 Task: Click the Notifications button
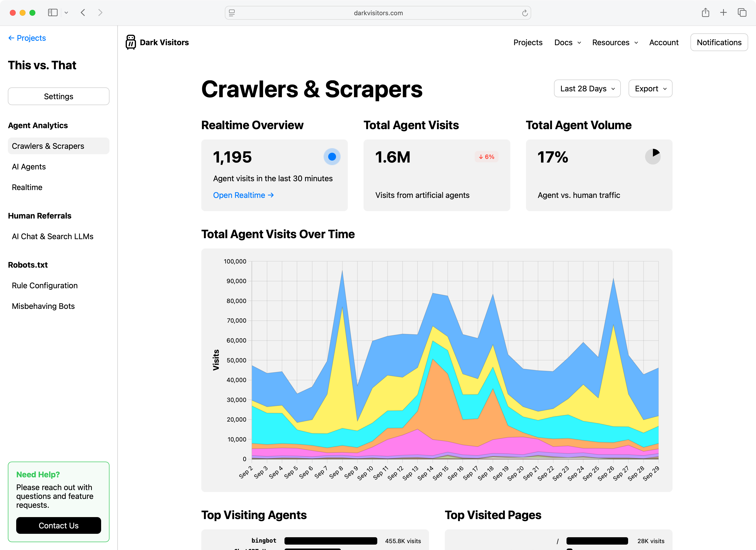pyautogui.click(x=719, y=42)
